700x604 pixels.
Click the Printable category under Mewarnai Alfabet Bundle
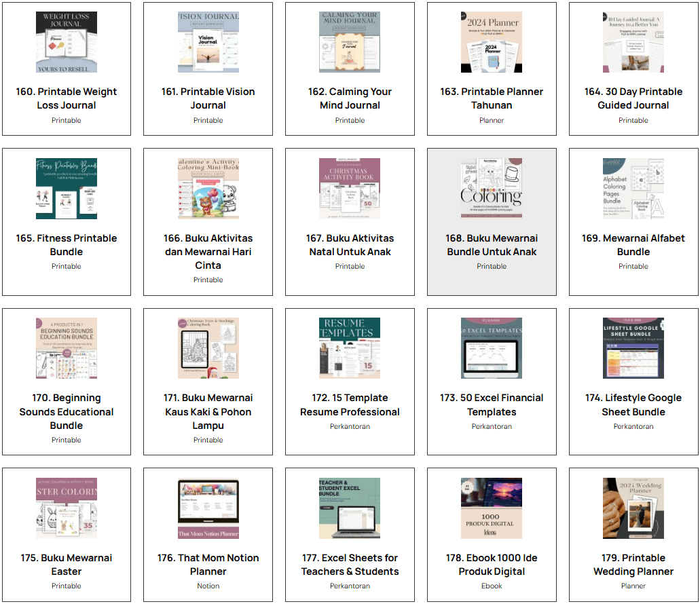633,266
